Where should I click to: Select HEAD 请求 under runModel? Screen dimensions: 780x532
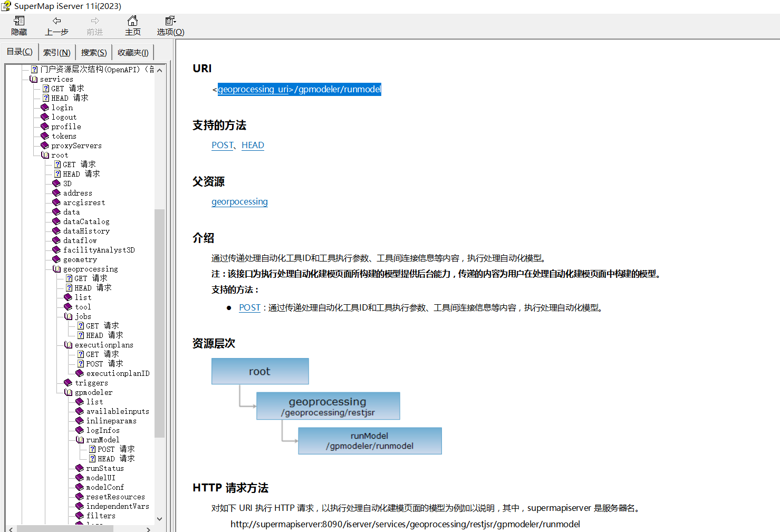116,459
